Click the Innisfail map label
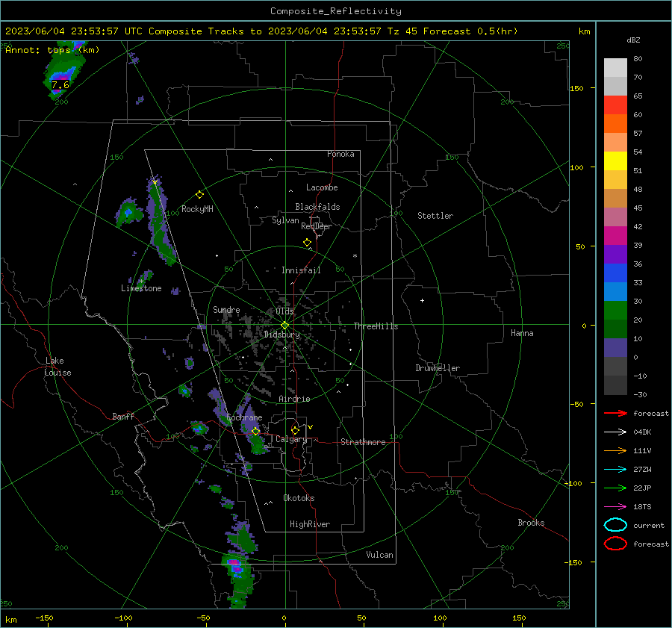Image resolution: width=672 pixels, height=628 pixels. [x=301, y=270]
